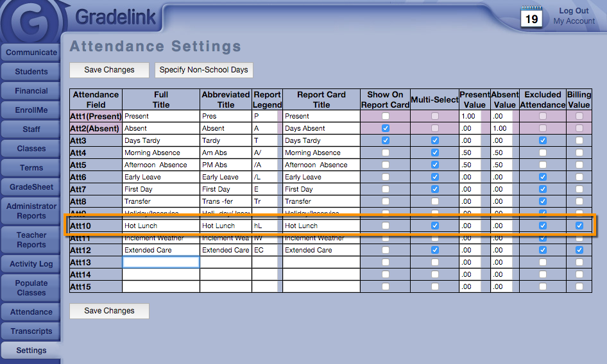Viewport: 607px width, 364px height.
Task: Click the Log Out link
Action: point(574,11)
